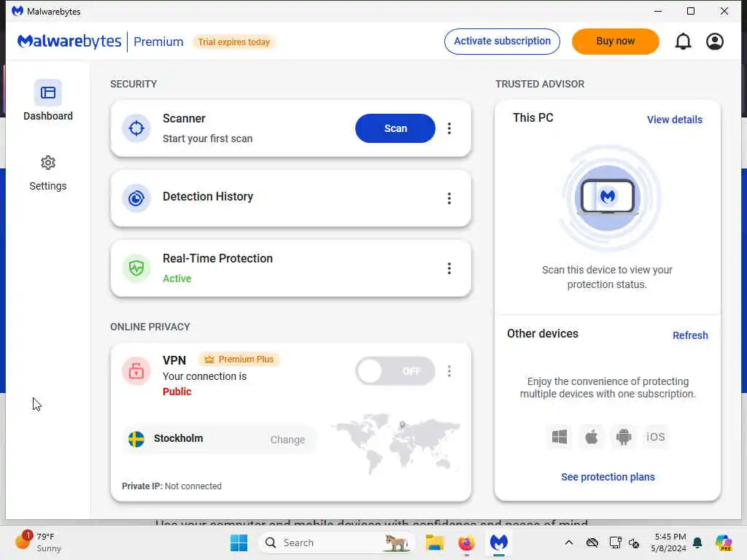Open the Settings gear in sidebar
Image resolution: width=747 pixels, height=560 pixels.
(47, 163)
